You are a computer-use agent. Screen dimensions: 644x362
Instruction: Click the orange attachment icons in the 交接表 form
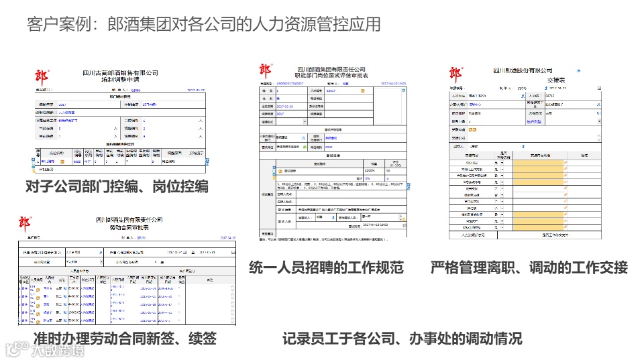(472, 129)
